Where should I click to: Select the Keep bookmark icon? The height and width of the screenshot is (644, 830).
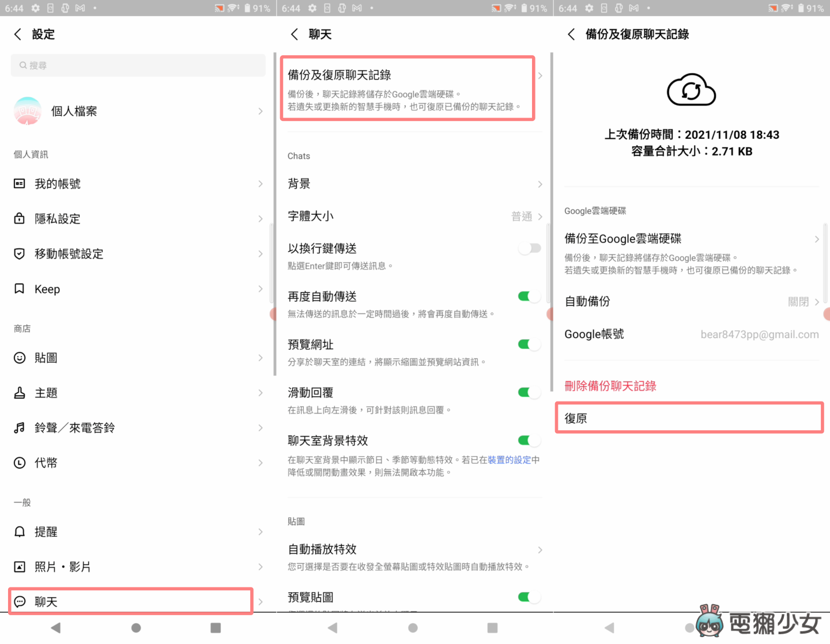(x=19, y=289)
